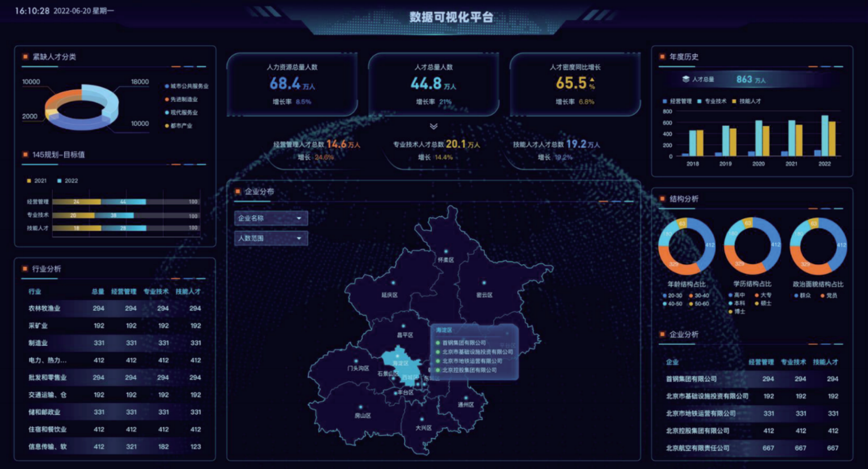Select the 昌平区 map marker dot

click(403, 326)
